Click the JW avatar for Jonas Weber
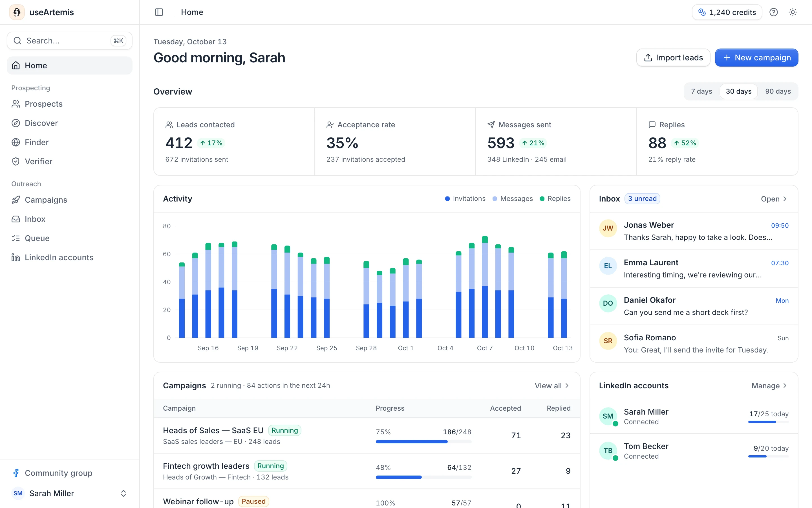 (x=608, y=229)
